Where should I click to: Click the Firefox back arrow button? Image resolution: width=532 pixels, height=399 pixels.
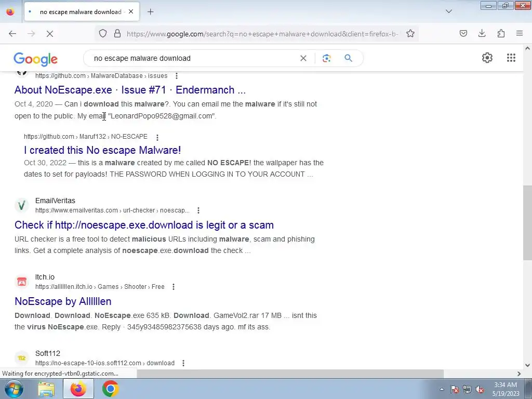[x=12, y=34]
